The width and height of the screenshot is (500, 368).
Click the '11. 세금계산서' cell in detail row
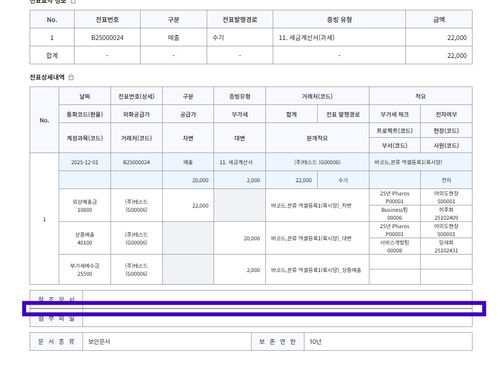240,162
